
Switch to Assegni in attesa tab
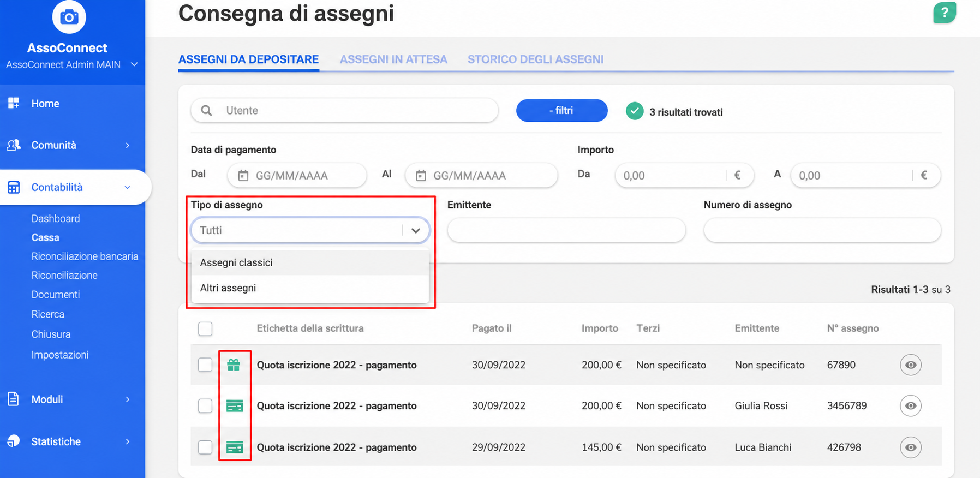coord(393,59)
